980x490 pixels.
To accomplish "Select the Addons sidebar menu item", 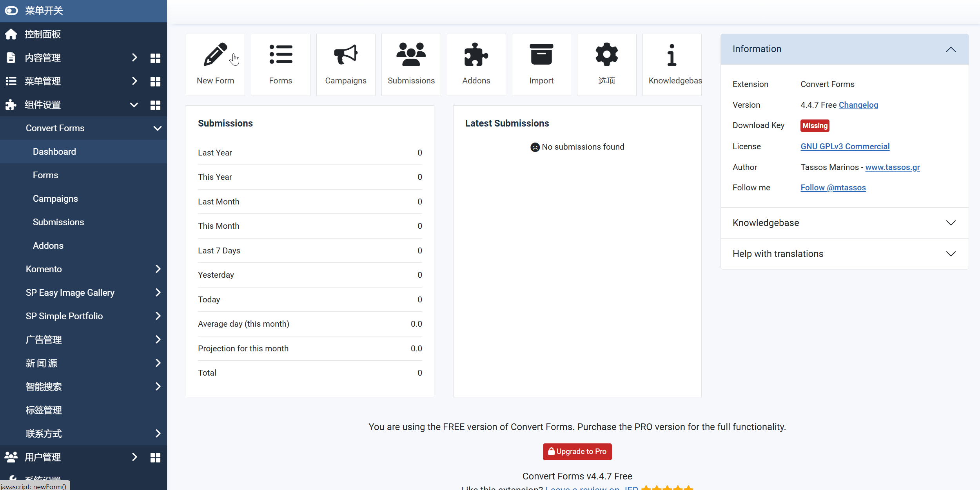I will pos(48,246).
